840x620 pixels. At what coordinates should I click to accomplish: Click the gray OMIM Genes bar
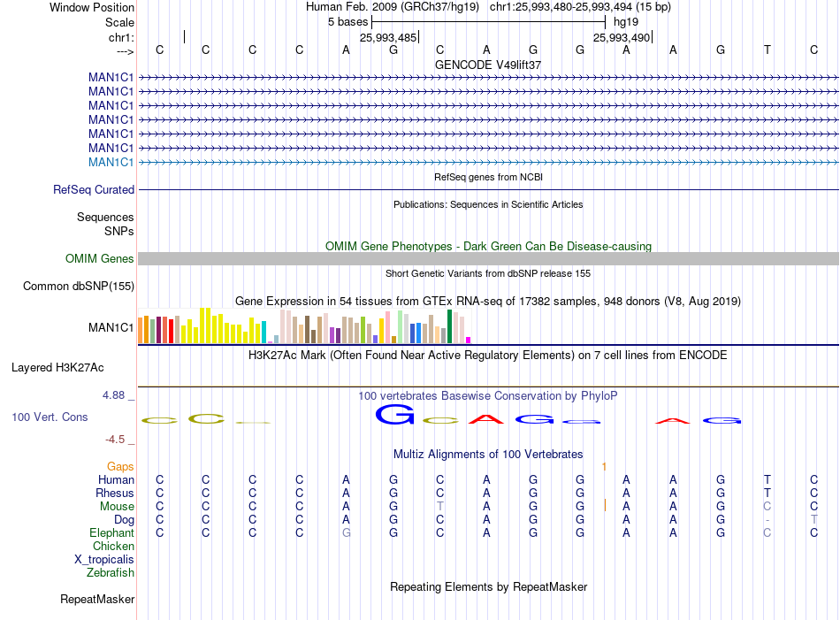[x=488, y=259]
